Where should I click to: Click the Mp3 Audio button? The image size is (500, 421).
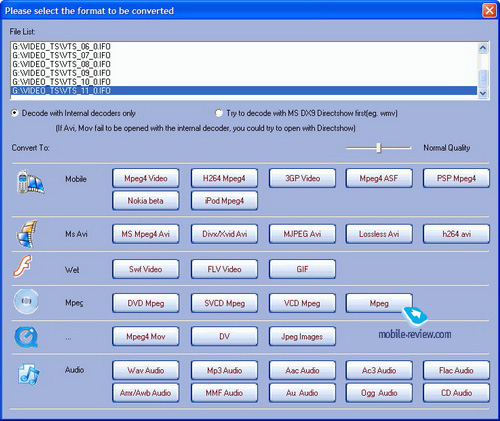coord(224,370)
